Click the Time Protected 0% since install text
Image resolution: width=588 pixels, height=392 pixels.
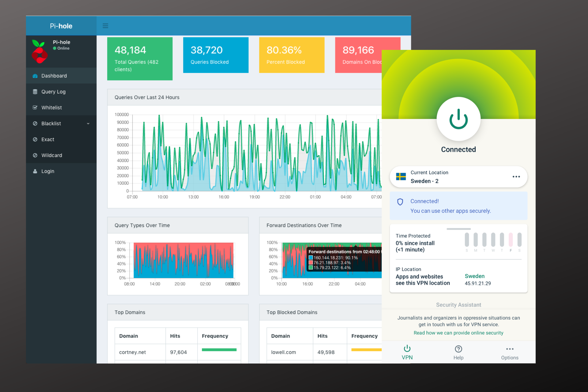tap(415, 243)
